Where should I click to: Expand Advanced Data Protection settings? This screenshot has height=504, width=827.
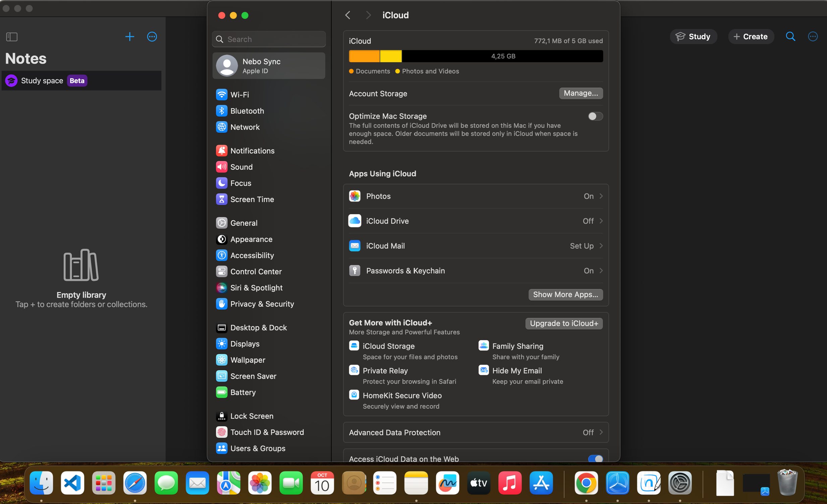pos(476,433)
